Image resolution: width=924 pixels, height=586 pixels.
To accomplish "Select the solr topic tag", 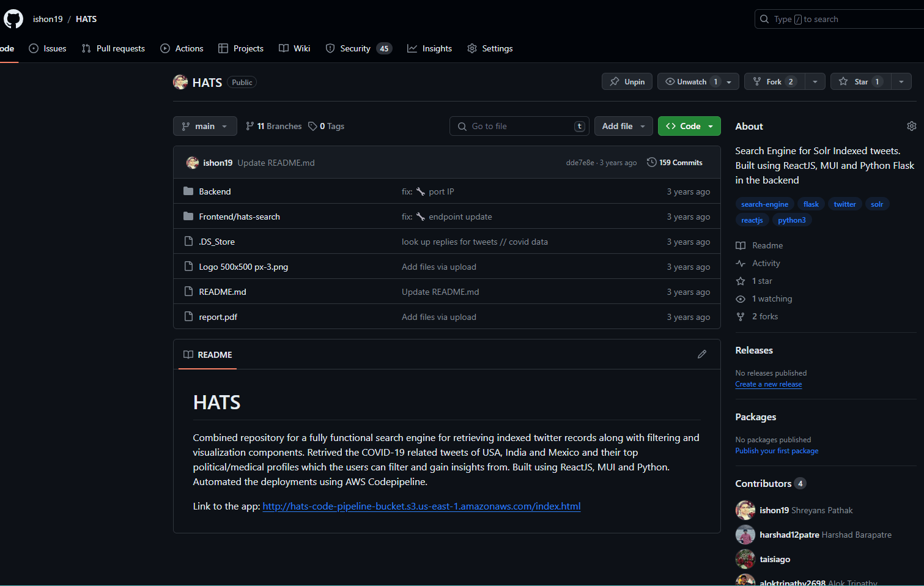I will [877, 204].
